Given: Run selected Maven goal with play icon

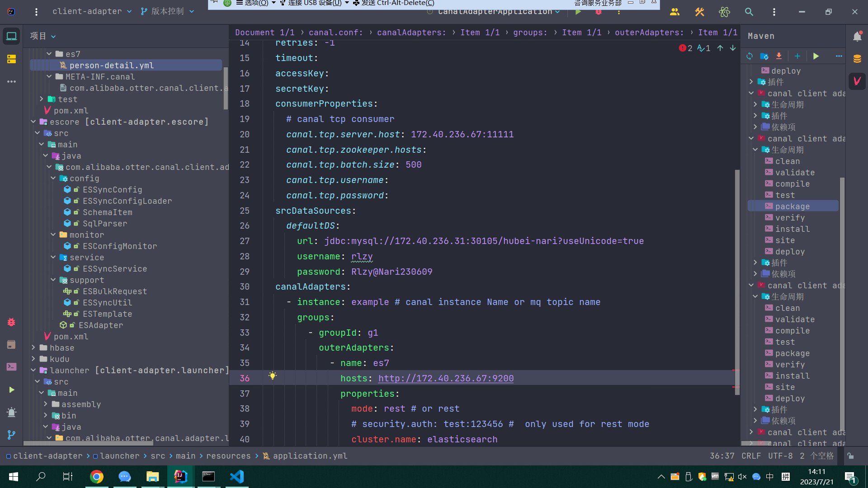Looking at the screenshot, I should point(816,56).
